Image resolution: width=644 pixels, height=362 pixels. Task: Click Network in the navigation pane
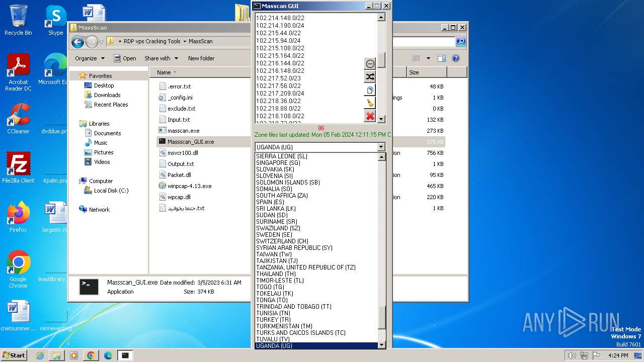(94, 210)
